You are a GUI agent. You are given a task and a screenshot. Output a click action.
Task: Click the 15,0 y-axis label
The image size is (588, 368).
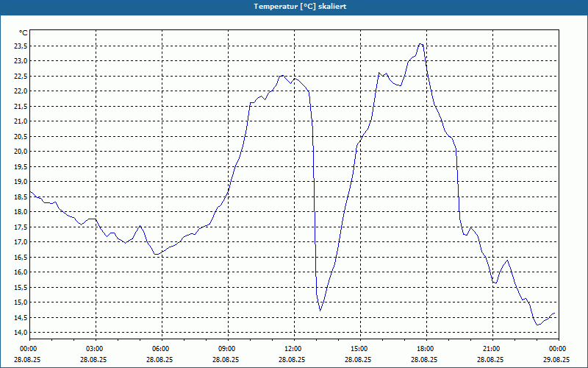click(x=21, y=302)
